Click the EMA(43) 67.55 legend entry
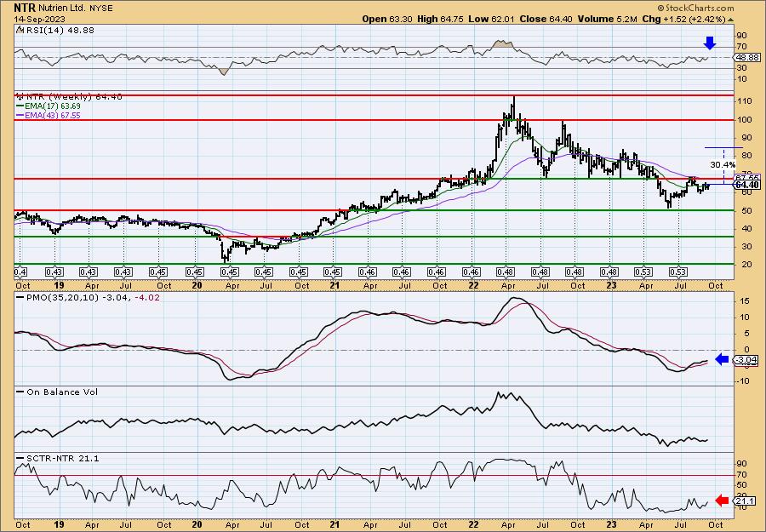Viewport: 766px width, 532px height. pos(53,116)
